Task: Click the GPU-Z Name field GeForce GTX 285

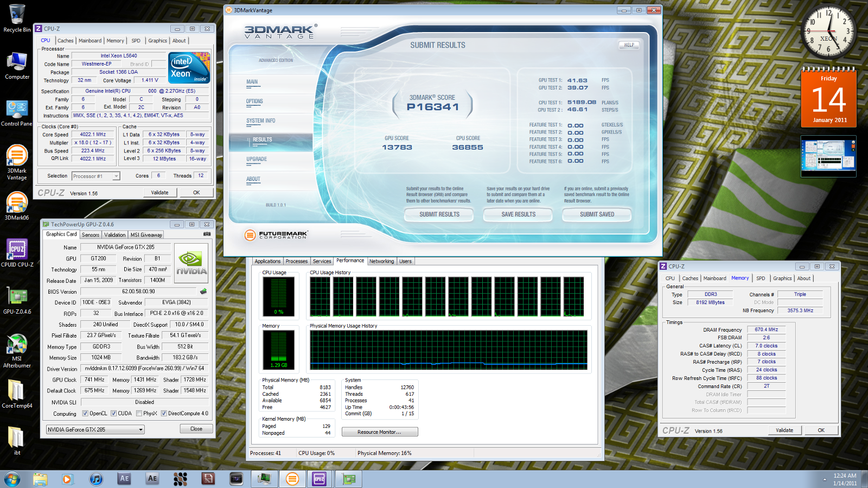Action: pyautogui.click(x=125, y=247)
